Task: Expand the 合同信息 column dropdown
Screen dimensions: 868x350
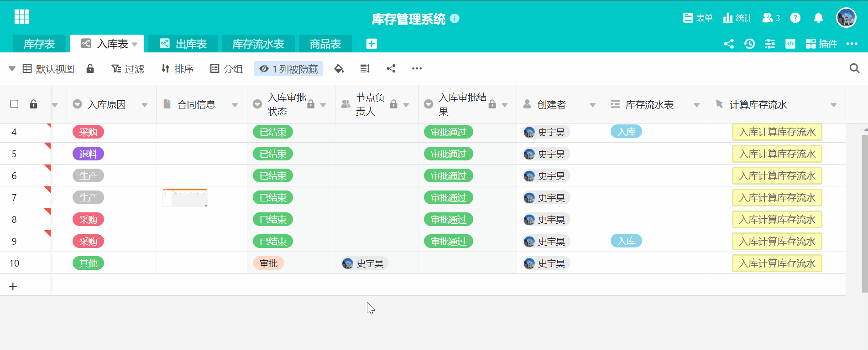Action: point(235,105)
